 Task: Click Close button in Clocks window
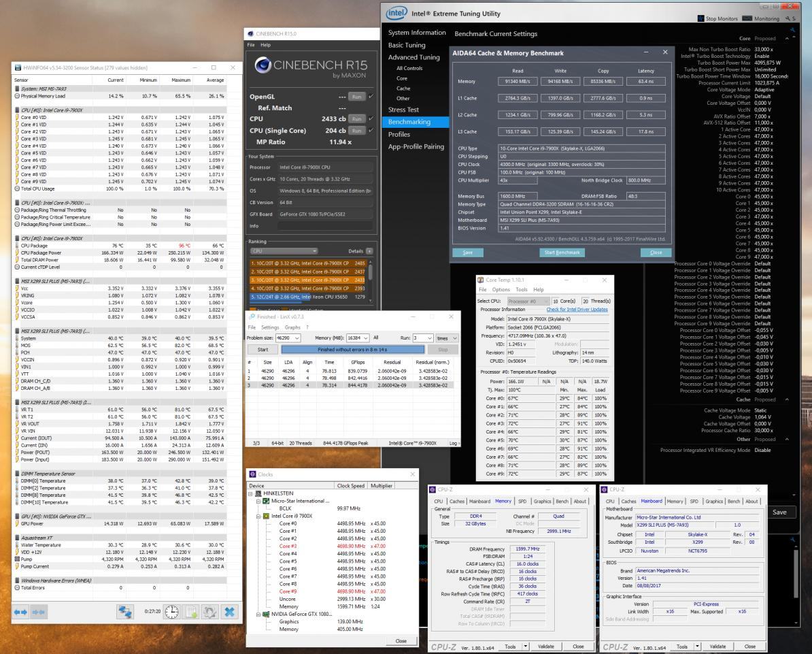click(x=401, y=641)
